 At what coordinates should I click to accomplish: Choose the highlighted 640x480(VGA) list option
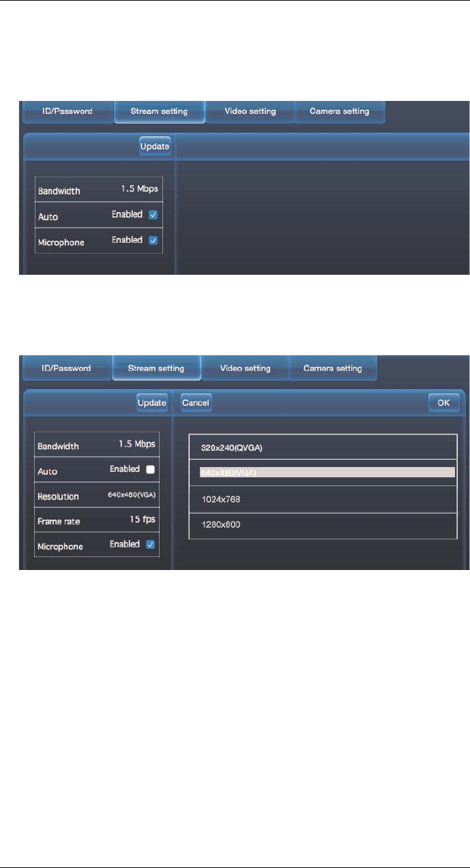[x=323, y=473]
